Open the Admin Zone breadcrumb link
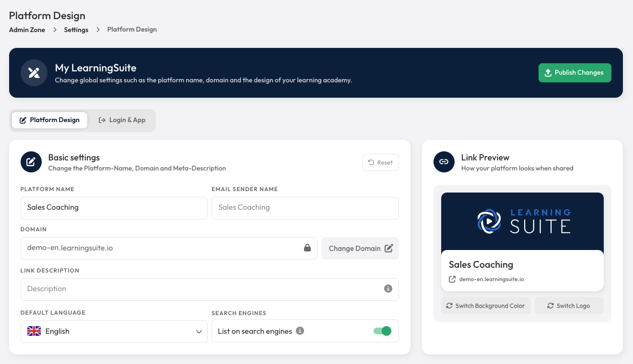The height and width of the screenshot is (364, 633). tap(27, 29)
